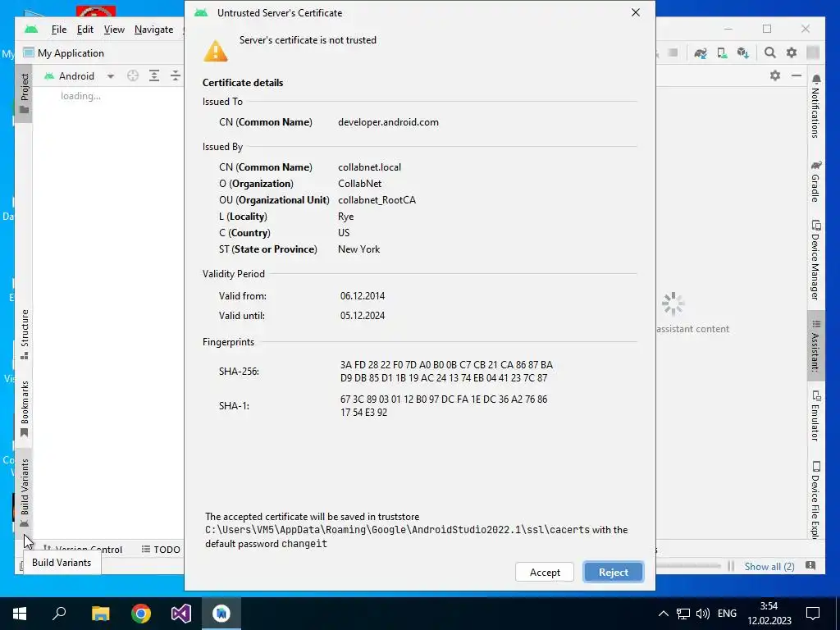
Task: Open the Bookmarks tool window tab
Action: (24, 410)
